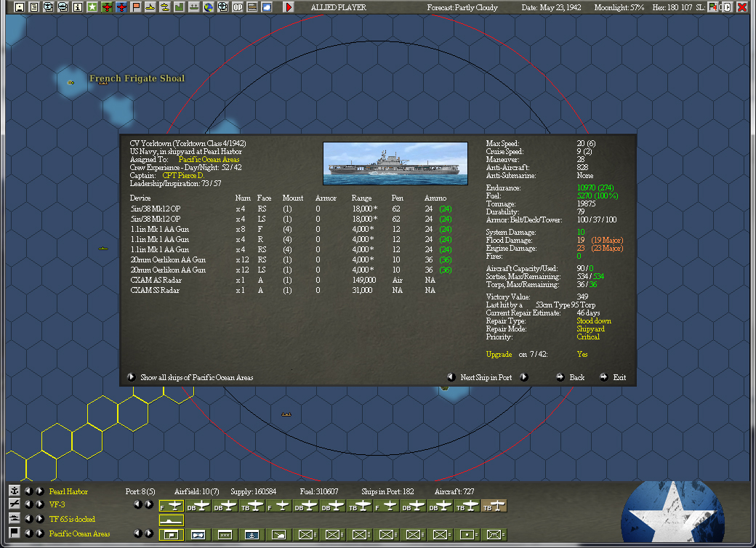Click the flag with red arrow icon
Image resolution: width=756 pixels, height=548 pixels.
point(713,7)
